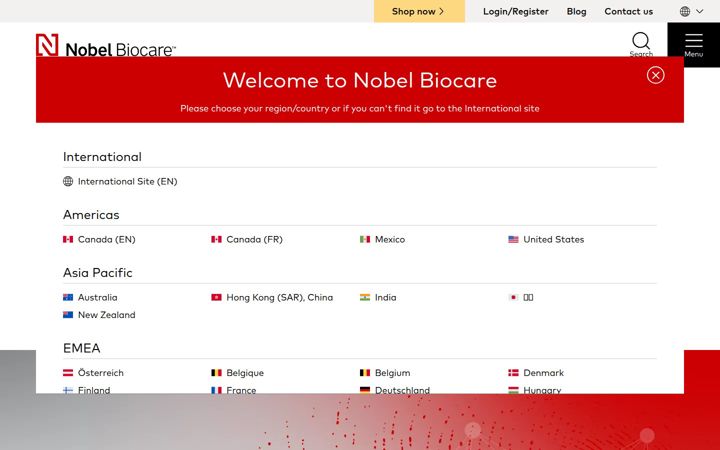The height and width of the screenshot is (450, 720).
Task: Click the flag beside Belgique
Action: click(216, 372)
